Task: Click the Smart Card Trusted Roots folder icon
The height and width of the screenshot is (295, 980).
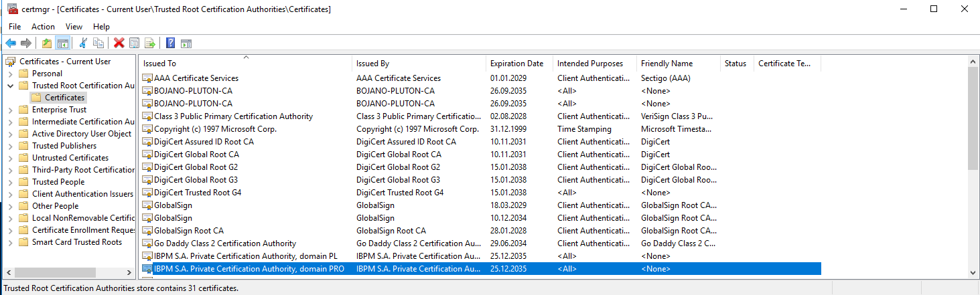Action: coord(23,242)
